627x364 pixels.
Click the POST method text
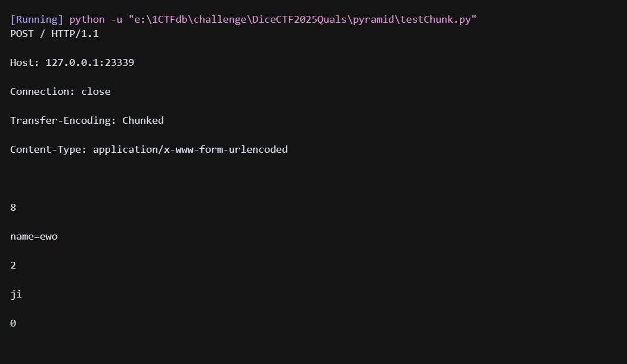pyautogui.click(x=22, y=34)
